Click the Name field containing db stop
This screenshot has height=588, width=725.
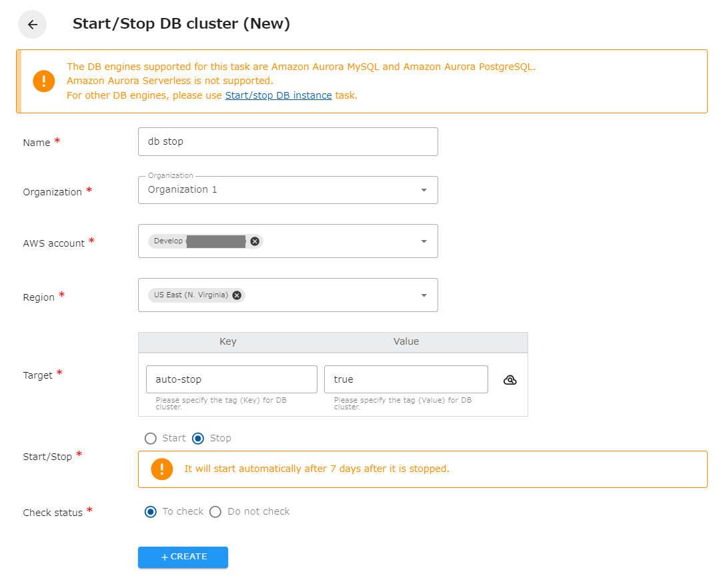point(287,141)
